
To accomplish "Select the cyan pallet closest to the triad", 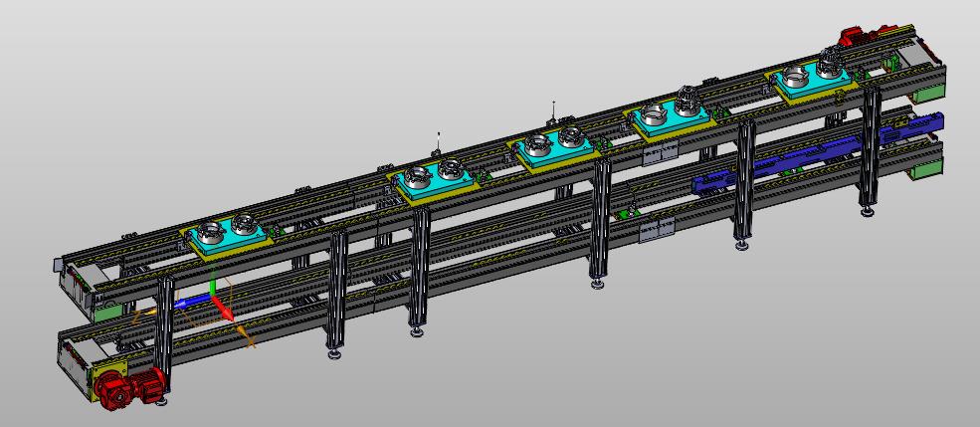I will [230, 236].
